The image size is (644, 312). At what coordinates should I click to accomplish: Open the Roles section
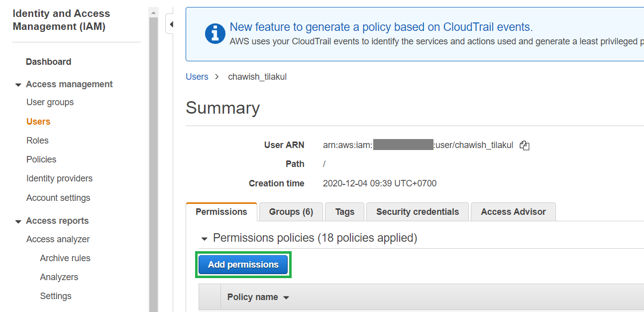tap(37, 140)
